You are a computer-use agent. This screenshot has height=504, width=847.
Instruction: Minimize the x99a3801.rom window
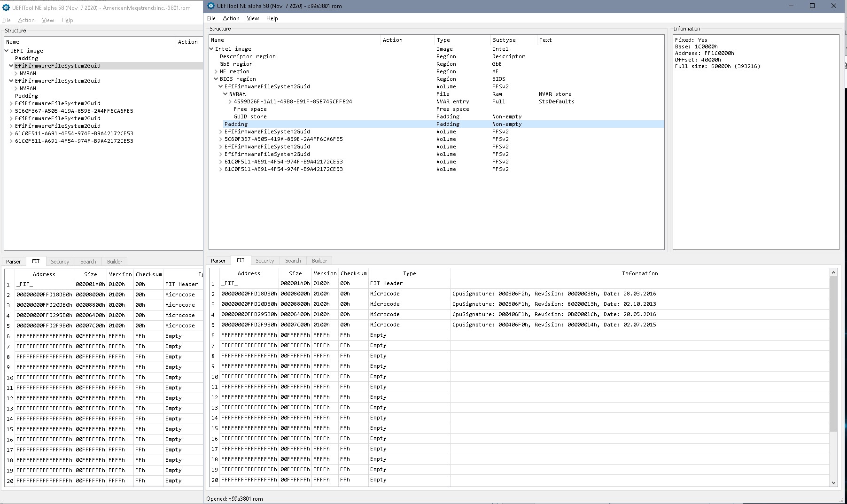[791, 6]
